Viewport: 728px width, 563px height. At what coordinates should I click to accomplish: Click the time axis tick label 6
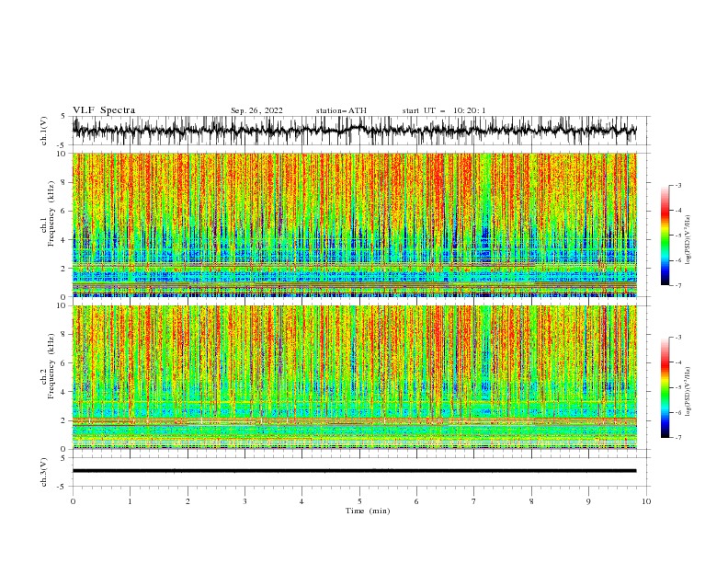(x=416, y=501)
